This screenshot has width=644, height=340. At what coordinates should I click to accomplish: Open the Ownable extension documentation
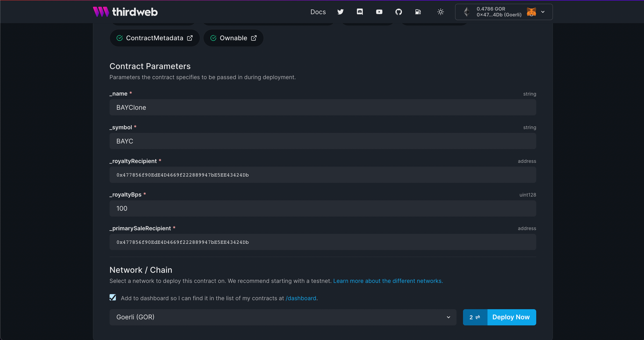[x=233, y=38]
